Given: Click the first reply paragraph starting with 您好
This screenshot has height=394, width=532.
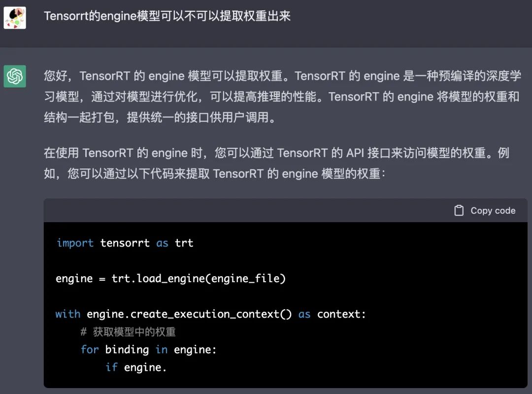Looking at the screenshot, I should click(x=282, y=97).
